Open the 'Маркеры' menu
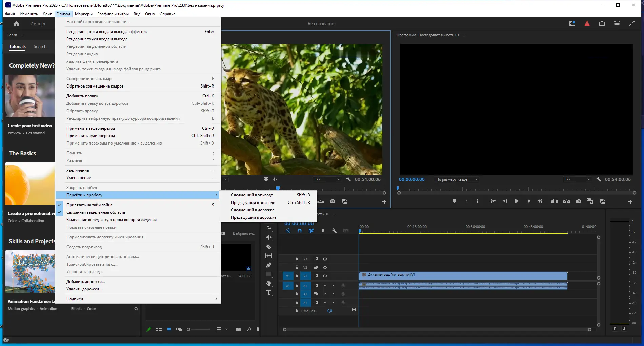The width and height of the screenshot is (644, 346). point(83,14)
